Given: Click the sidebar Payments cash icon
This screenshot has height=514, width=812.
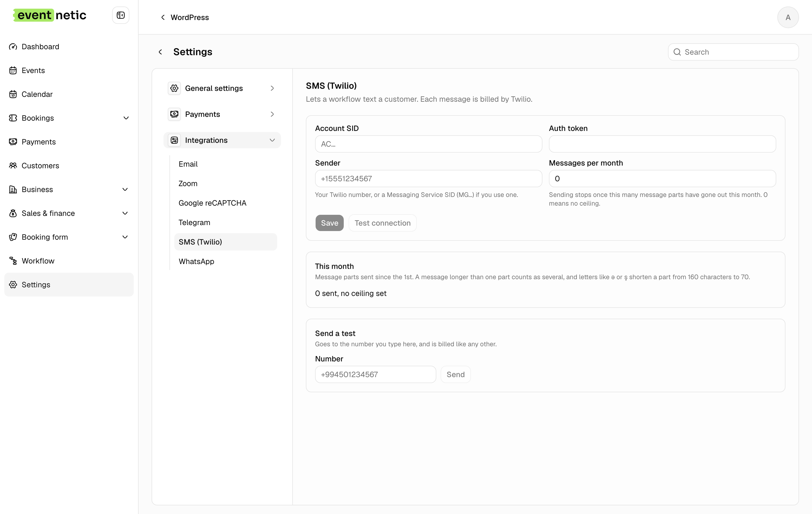Looking at the screenshot, I should click(13, 142).
